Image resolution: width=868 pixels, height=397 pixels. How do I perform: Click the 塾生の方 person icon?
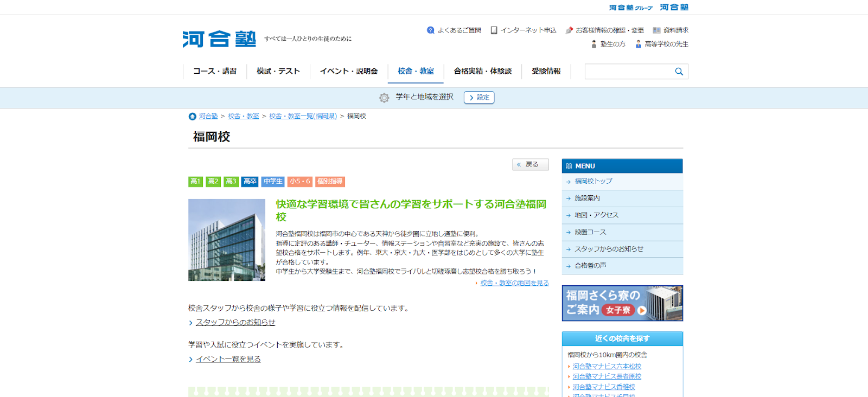(x=594, y=44)
